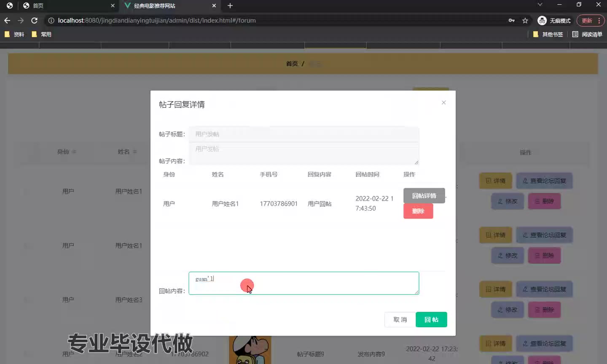Select 用户姓名1 in the reply dialog table
This screenshot has height=364, width=607.
pos(225,203)
